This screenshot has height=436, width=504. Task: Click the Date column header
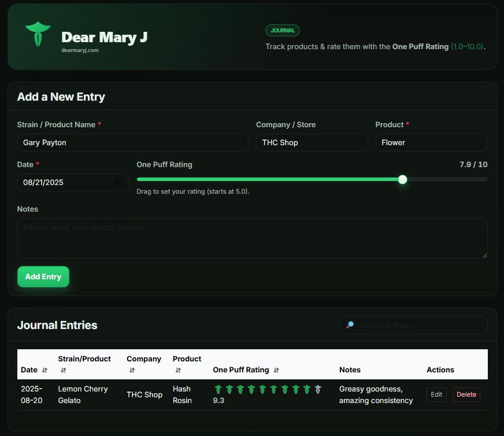[29, 370]
